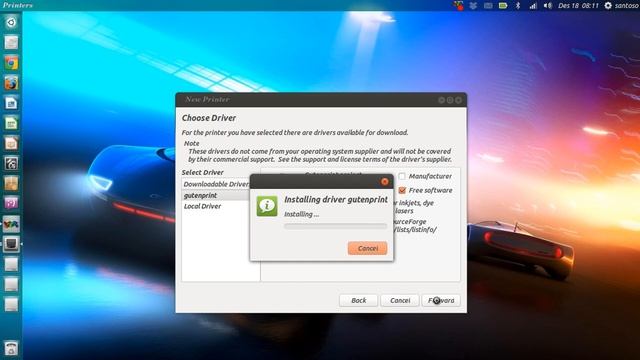Click the installation progress bar

pyautogui.click(x=336, y=226)
